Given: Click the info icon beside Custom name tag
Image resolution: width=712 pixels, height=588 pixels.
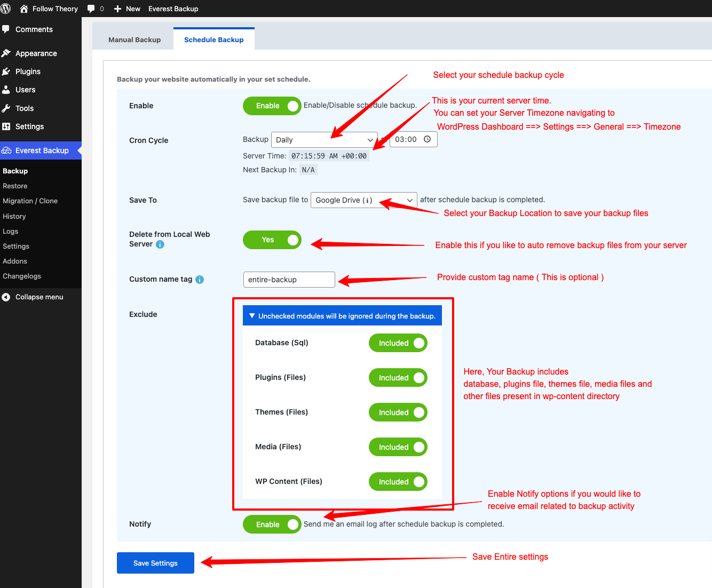Looking at the screenshot, I should click(200, 280).
